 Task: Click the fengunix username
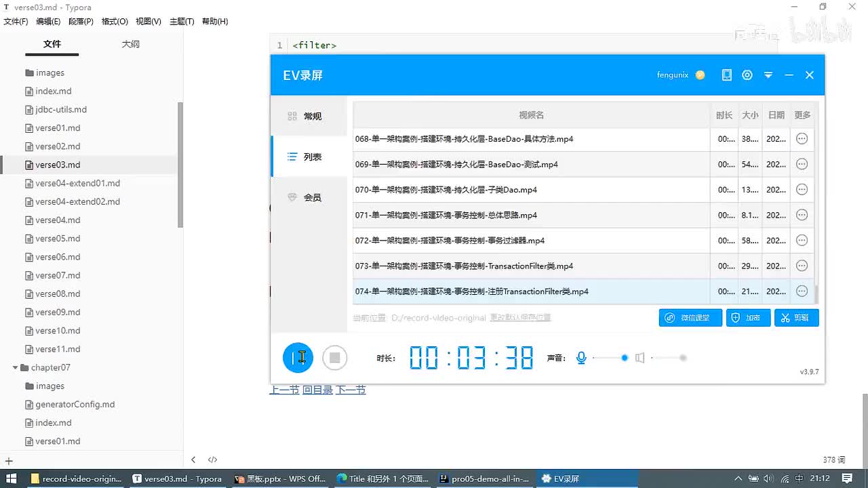click(x=672, y=75)
